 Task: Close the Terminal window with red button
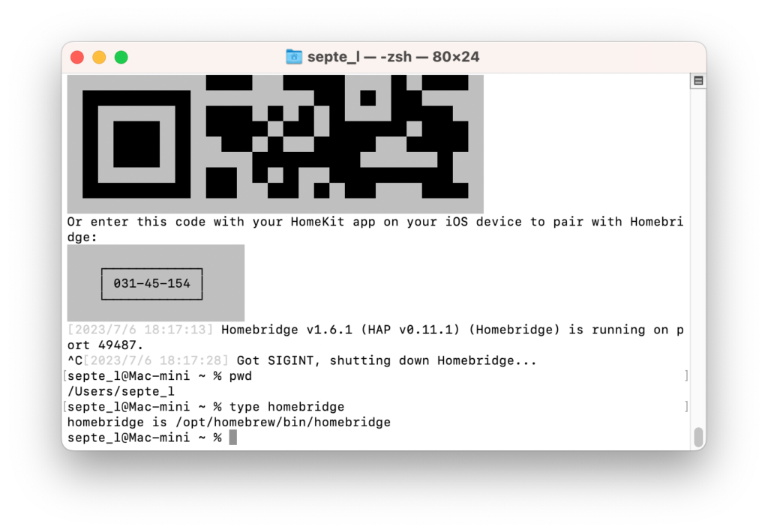point(77,57)
